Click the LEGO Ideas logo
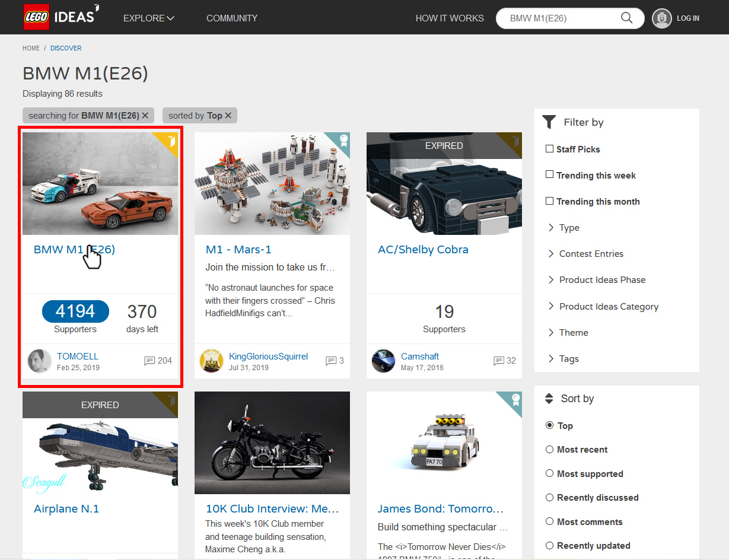 pyautogui.click(x=61, y=17)
